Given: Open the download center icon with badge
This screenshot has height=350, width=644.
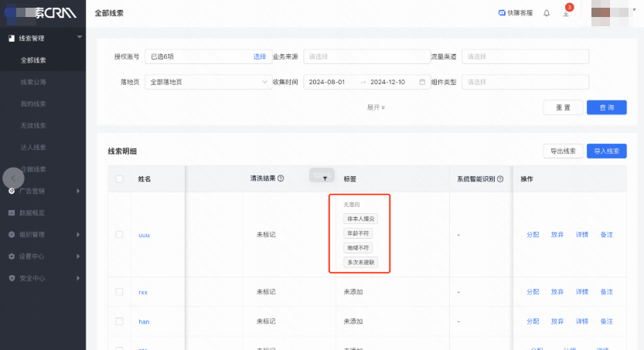Looking at the screenshot, I should tap(566, 13).
